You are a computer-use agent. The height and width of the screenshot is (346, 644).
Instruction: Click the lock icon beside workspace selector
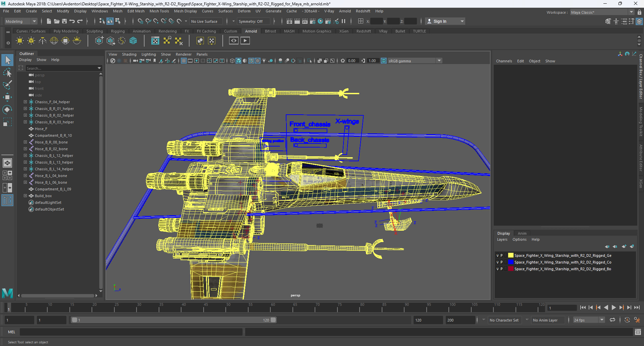coord(640,12)
